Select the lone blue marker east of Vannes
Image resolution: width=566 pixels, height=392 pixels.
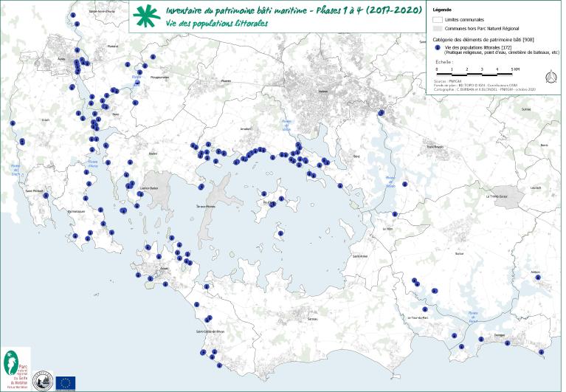(x=381, y=113)
